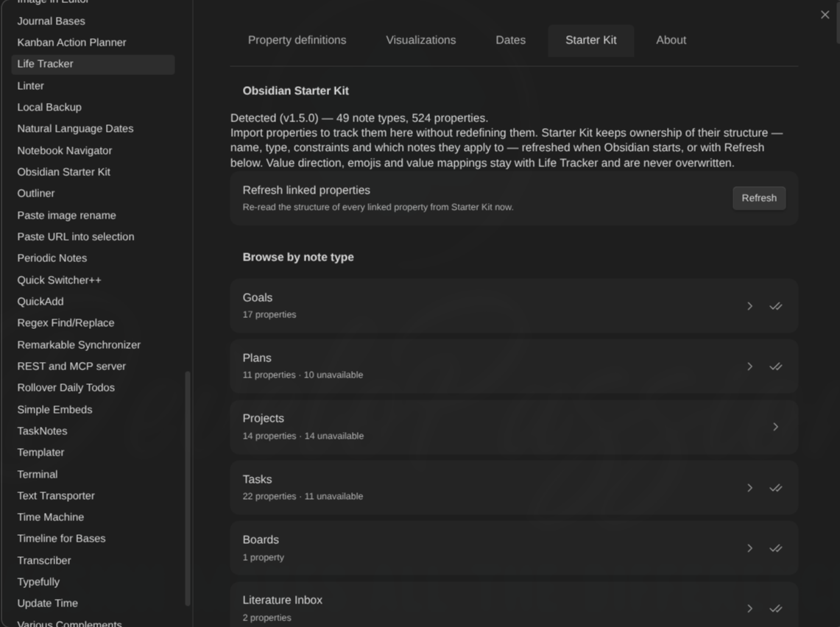Screen dimensions: 840x627
Task: Click the Plans note type title
Action: pos(257,358)
